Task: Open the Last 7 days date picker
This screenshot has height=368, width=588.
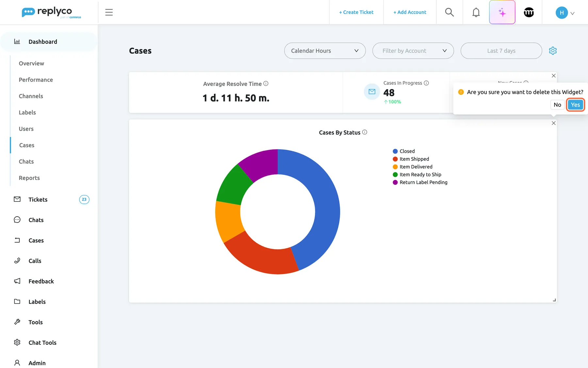Action: 501,51
